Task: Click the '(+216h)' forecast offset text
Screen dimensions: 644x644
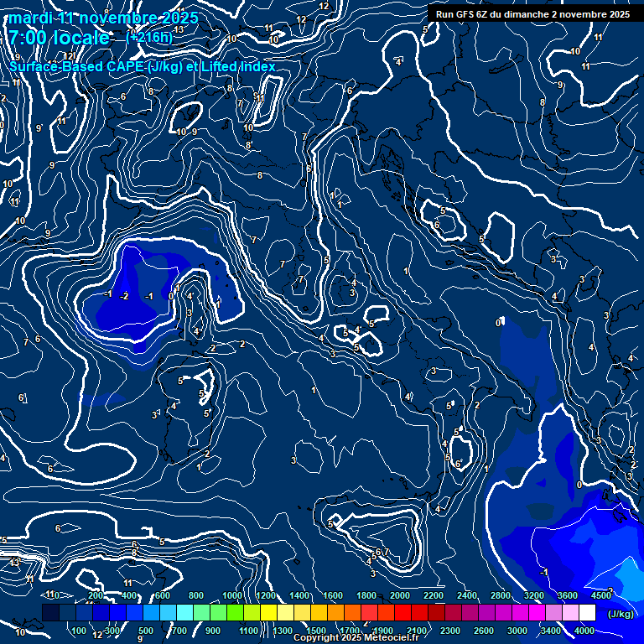Action: pyautogui.click(x=149, y=38)
